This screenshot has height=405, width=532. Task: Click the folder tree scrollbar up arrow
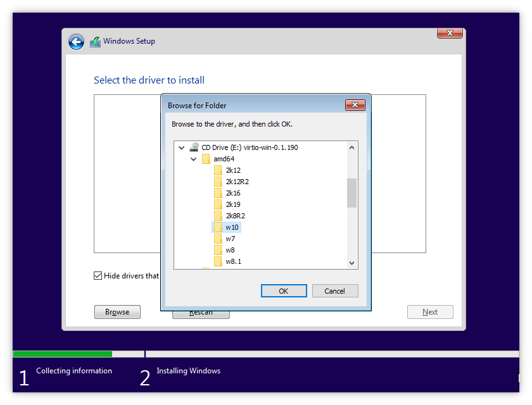(x=352, y=147)
